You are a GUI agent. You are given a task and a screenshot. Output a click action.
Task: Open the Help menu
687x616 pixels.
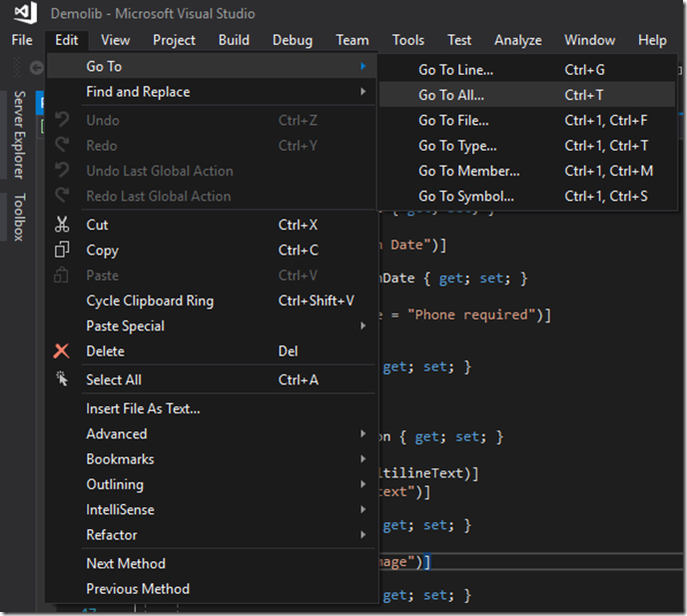point(652,40)
